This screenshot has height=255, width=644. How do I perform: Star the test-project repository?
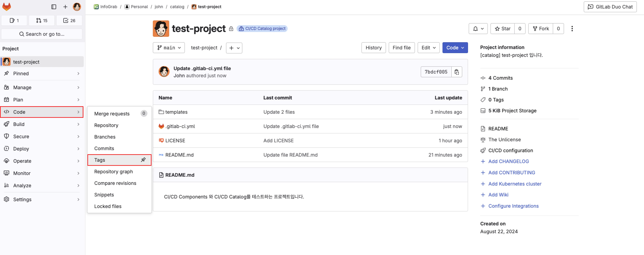[x=503, y=28]
